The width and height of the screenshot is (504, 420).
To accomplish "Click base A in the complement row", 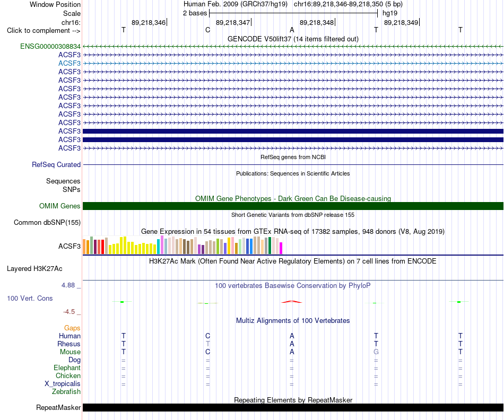I will click(x=292, y=30).
